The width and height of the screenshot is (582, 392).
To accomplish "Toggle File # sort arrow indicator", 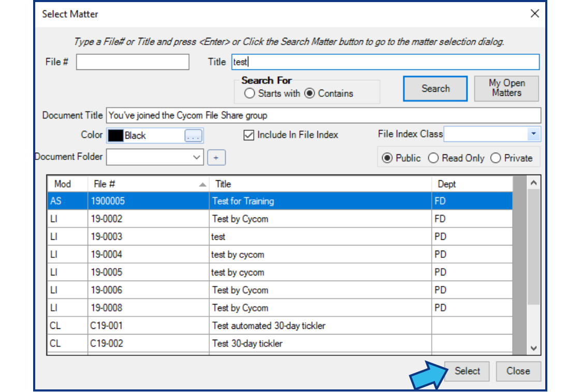I will 202,184.
